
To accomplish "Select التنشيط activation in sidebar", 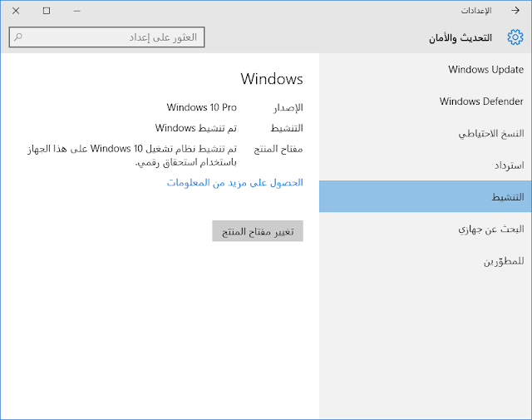I will [426, 196].
